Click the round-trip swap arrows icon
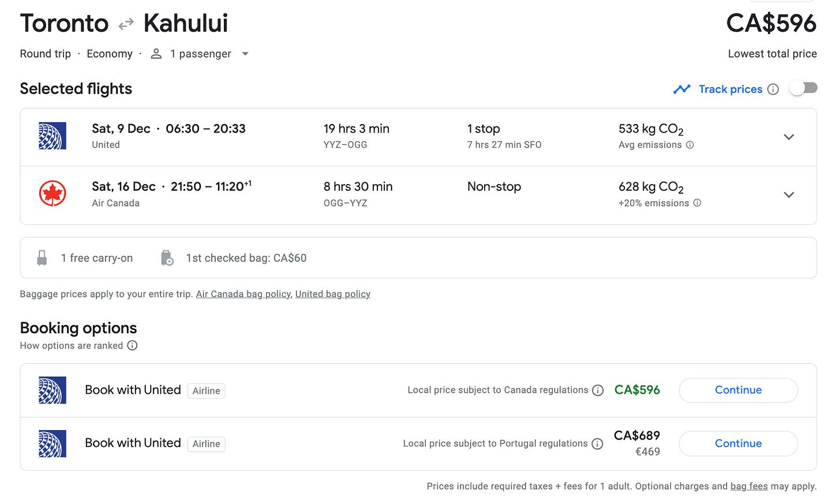The width and height of the screenshot is (840, 504). pyautogui.click(x=126, y=24)
